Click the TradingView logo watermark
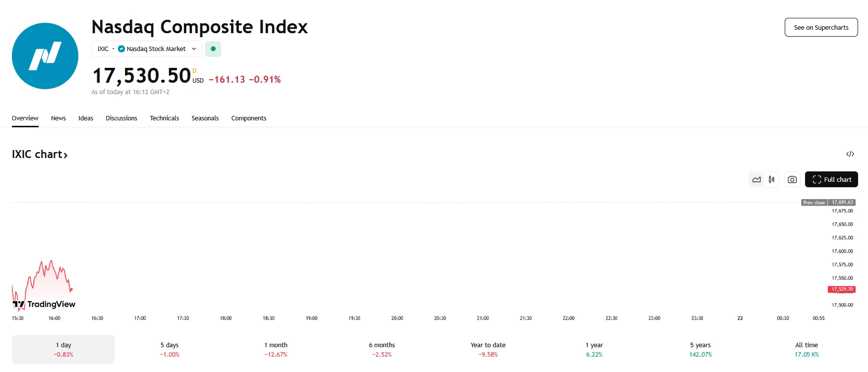The image size is (868, 372). [43, 304]
